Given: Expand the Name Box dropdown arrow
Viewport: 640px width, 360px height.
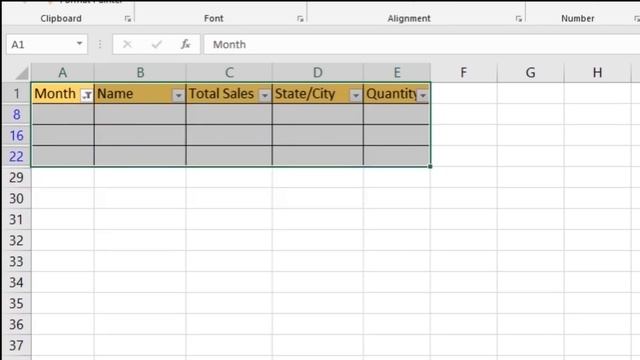Looking at the screenshot, I should [80, 44].
